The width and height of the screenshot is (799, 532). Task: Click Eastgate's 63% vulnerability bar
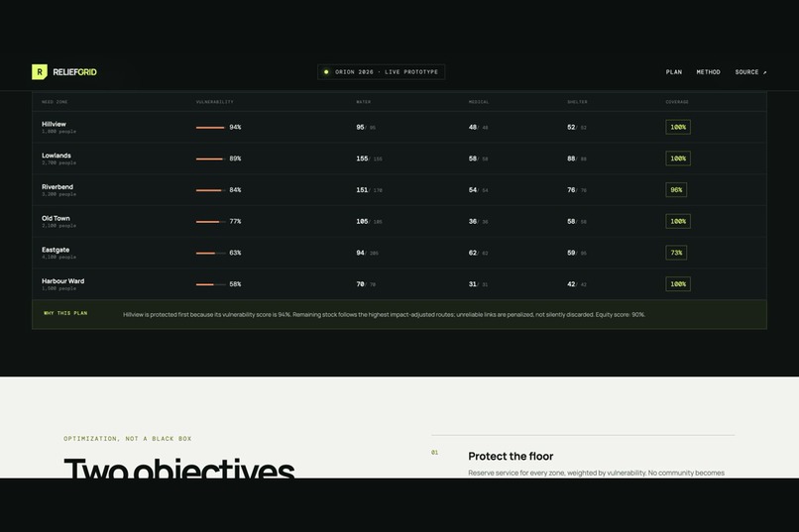tap(211, 253)
